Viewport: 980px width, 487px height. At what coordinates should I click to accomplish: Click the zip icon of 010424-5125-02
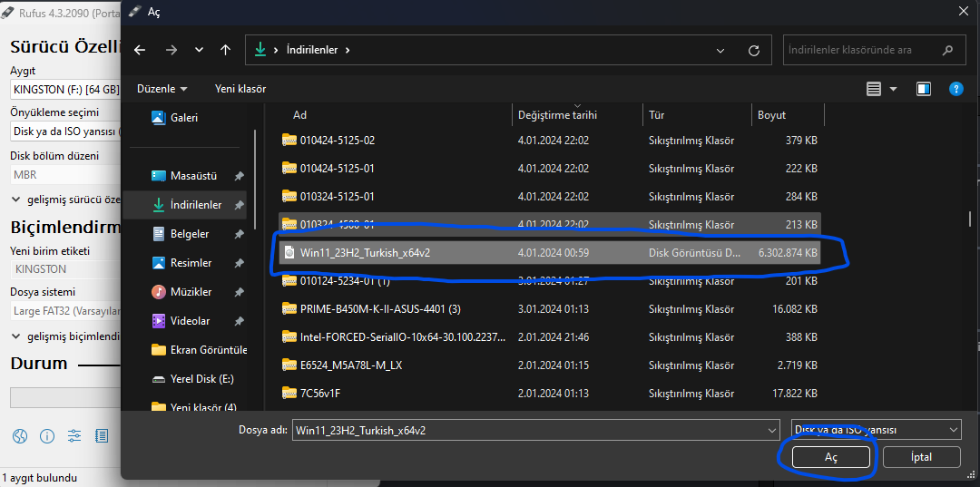[x=289, y=140]
